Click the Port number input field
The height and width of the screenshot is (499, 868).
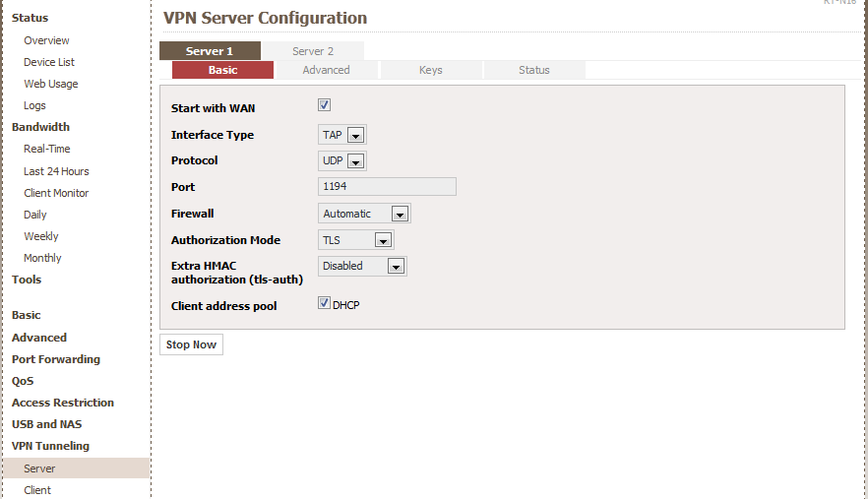pyautogui.click(x=387, y=187)
